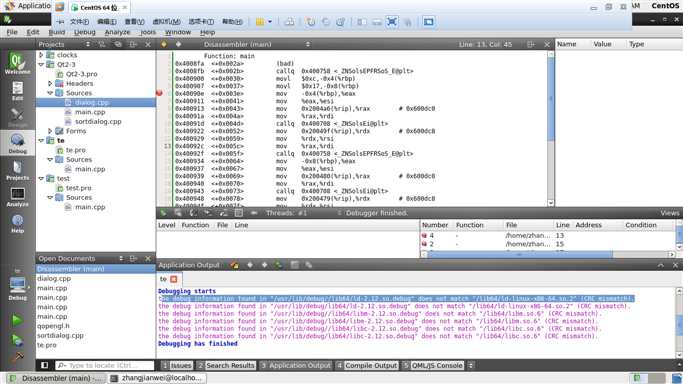Click the green Run button
The image size is (683, 384).
17,320
